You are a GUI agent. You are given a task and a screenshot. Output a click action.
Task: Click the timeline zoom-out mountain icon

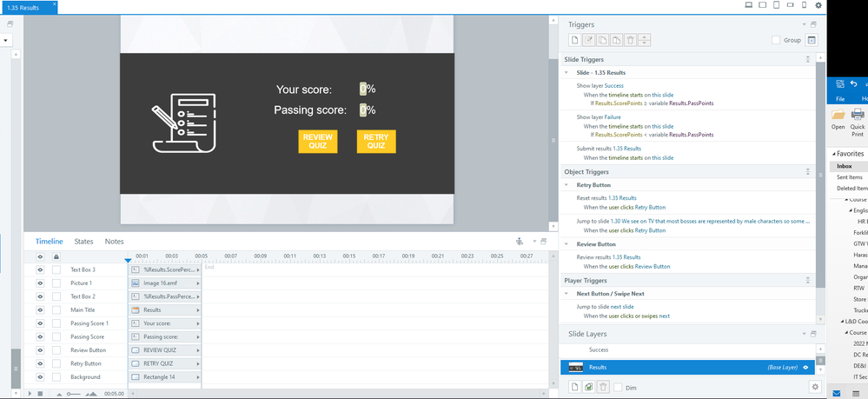60,394
